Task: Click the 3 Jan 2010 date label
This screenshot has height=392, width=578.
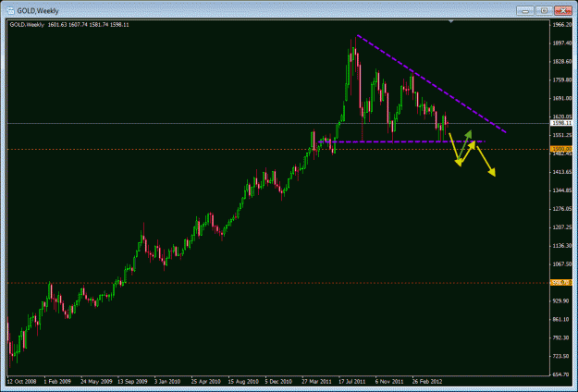Action: 167,381
